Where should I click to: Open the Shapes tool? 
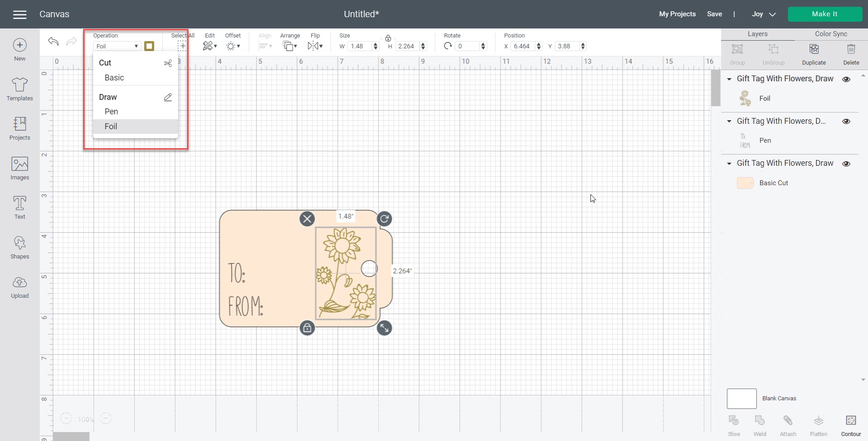point(19,248)
